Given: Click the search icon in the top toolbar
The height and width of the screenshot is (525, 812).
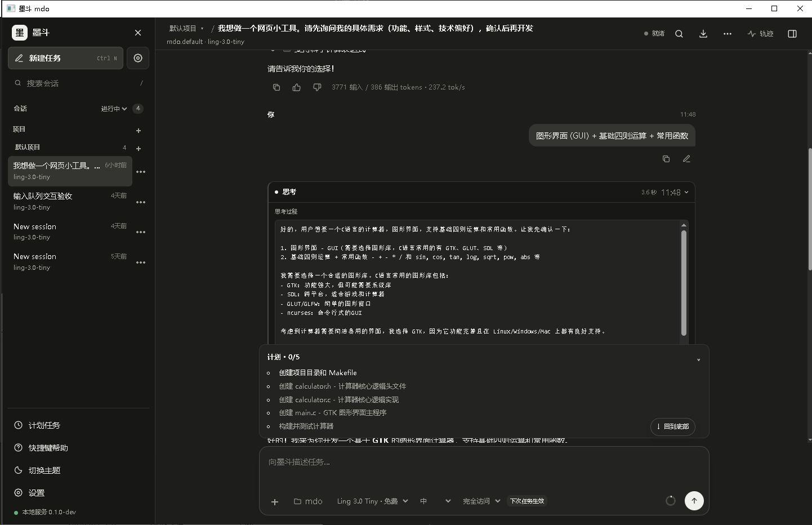Looking at the screenshot, I should pos(679,34).
